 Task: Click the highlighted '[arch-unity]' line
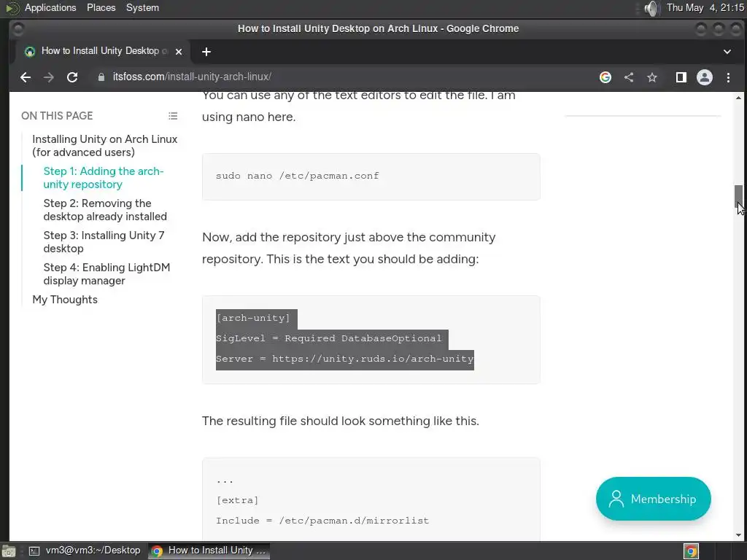253,318
